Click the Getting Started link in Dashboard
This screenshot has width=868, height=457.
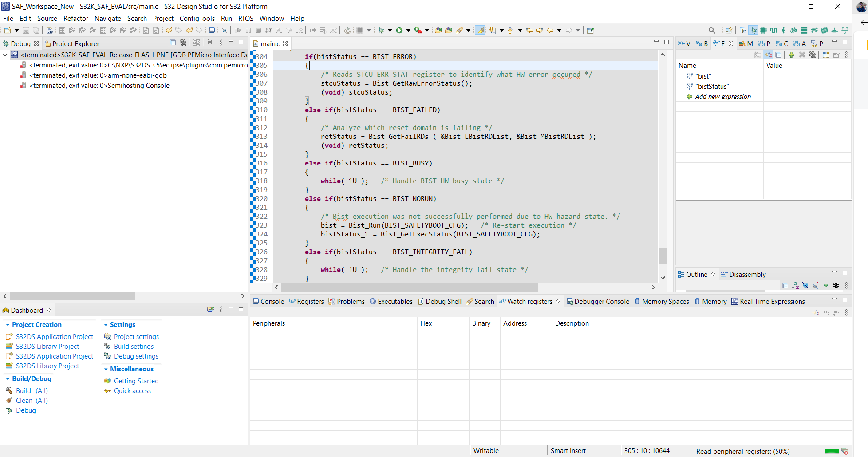point(136,381)
